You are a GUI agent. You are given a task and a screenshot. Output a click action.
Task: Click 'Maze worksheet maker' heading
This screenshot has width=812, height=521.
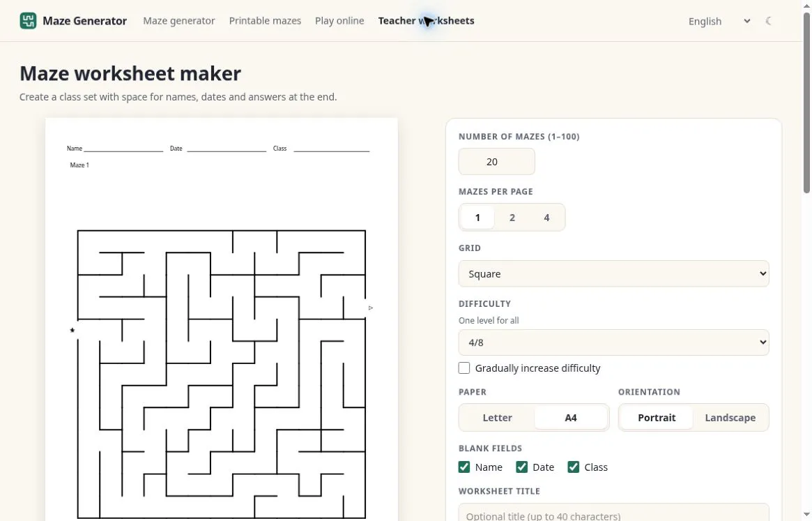pos(130,74)
